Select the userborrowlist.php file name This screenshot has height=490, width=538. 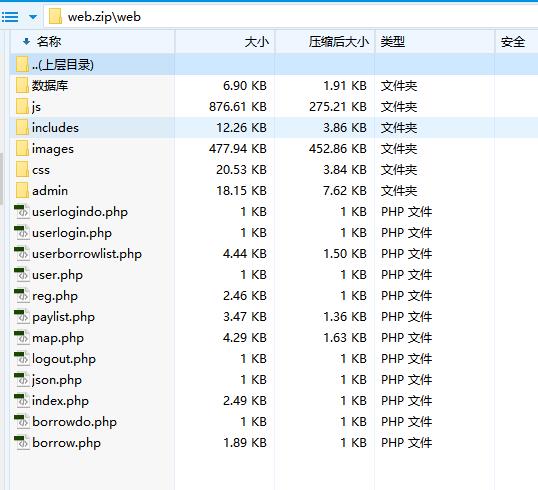tap(87, 254)
